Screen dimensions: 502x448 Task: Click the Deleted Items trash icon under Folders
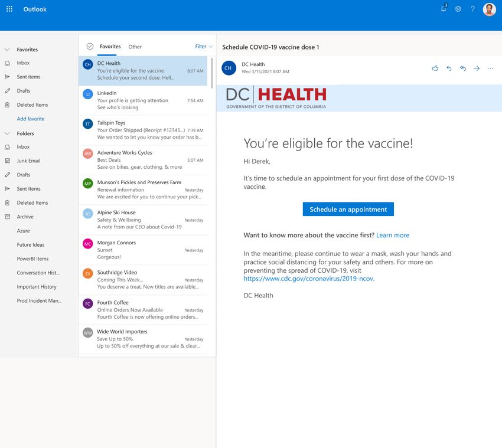click(7, 202)
